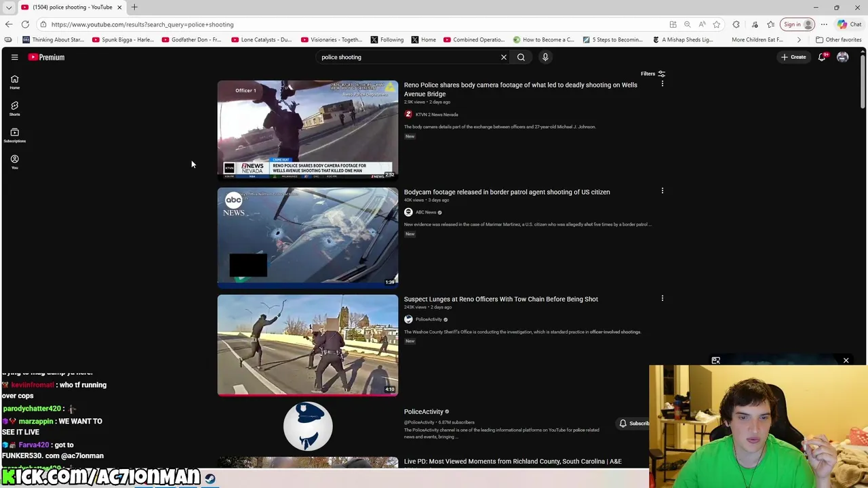Visit ABC News channel link

coord(425,212)
